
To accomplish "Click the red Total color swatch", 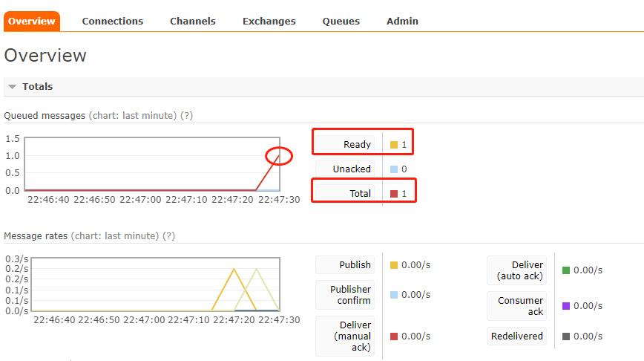I will point(394,194).
